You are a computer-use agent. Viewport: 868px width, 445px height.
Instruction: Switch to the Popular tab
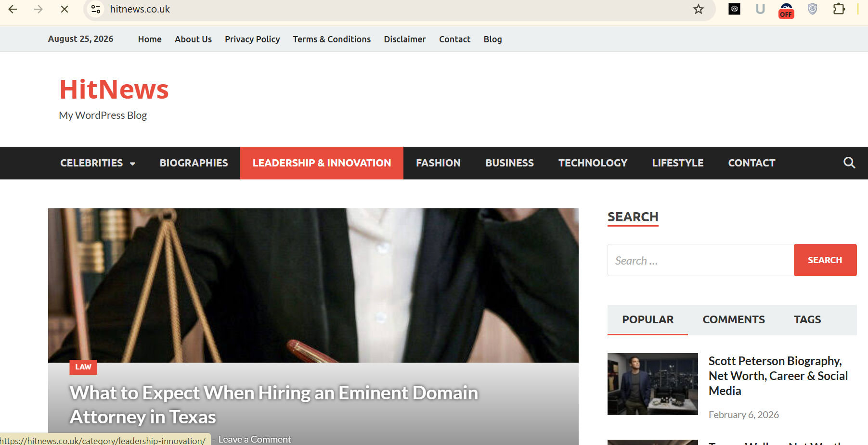[x=648, y=320]
